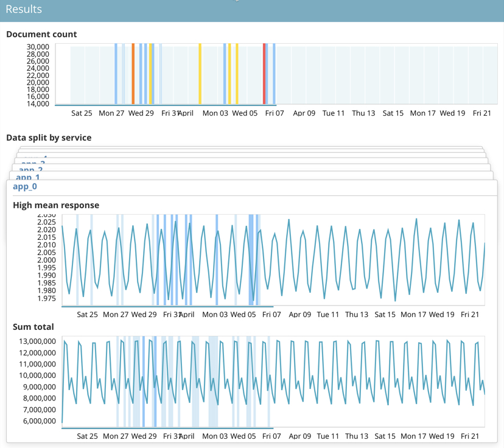
Task: Select the yellow anomaly marker near April 01
Action: point(201,73)
